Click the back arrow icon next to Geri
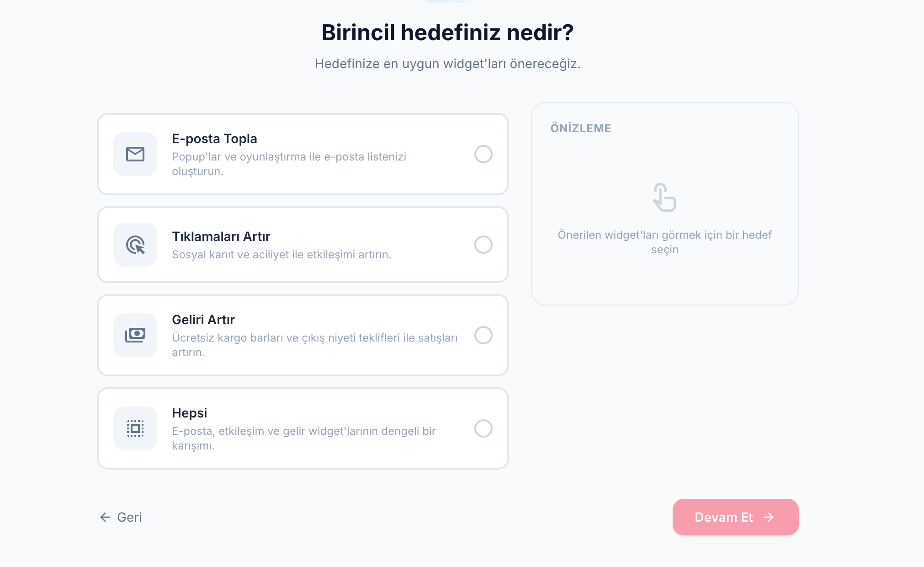 pyautogui.click(x=105, y=517)
